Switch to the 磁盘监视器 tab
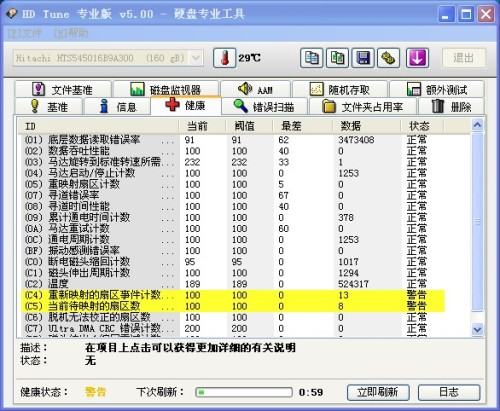Image resolution: width=500 pixels, height=411 pixels. pyautogui.click(x=166, y=89)
